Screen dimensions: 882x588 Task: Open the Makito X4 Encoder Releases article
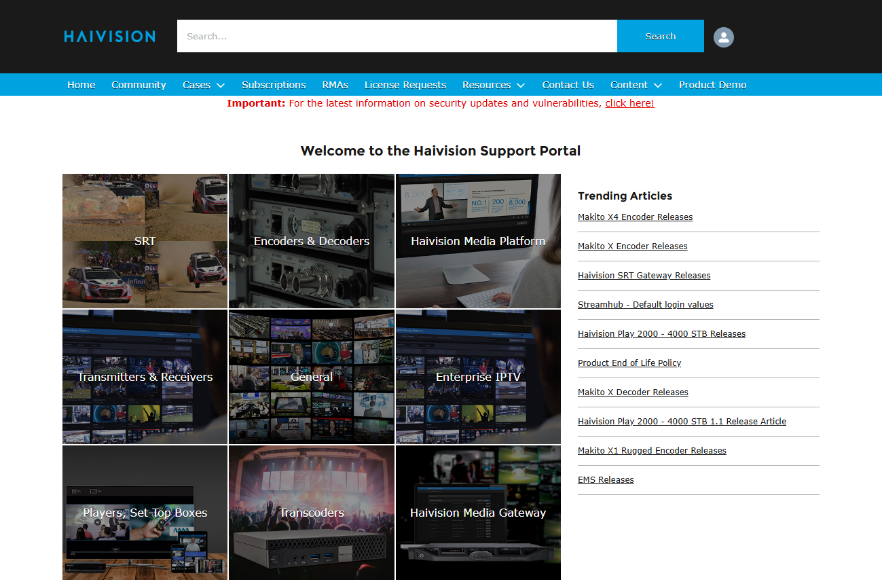coord(635,217)
